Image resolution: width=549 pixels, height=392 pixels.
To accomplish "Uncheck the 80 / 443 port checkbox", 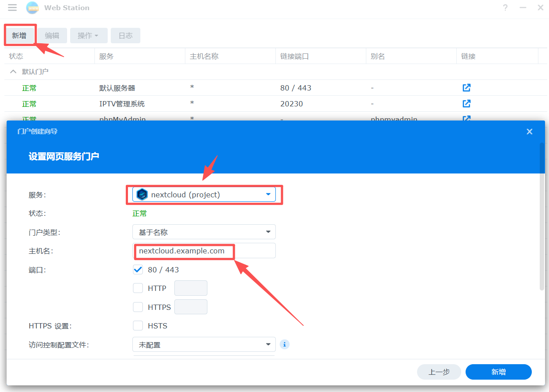I will (x=138, y=270).
